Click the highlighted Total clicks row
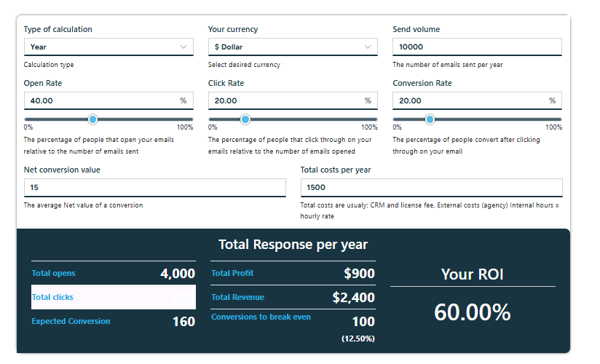The width and height of the screenshot is (600, 364). [x=113, y=297]
